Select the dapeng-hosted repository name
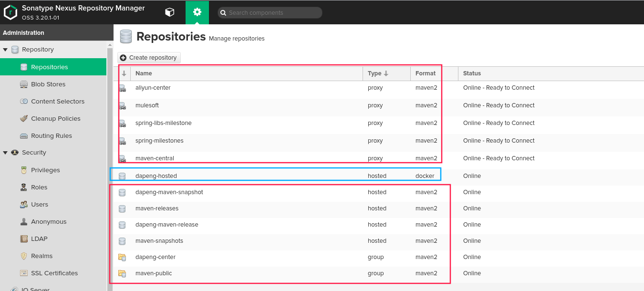Viewport: 644px width, 291px height. tap(156, 176)
